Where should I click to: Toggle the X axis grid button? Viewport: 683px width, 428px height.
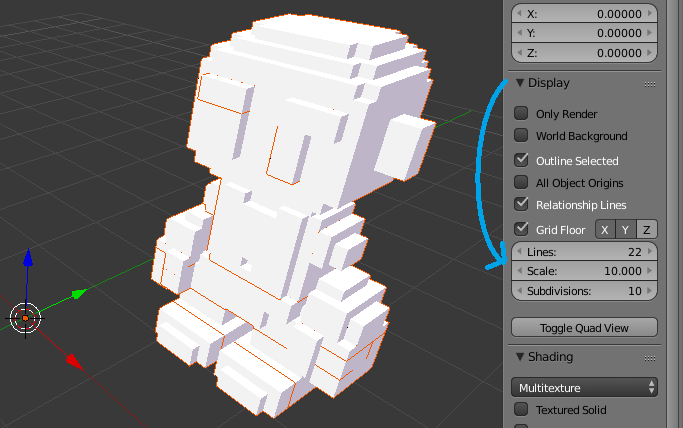point(605,229)
